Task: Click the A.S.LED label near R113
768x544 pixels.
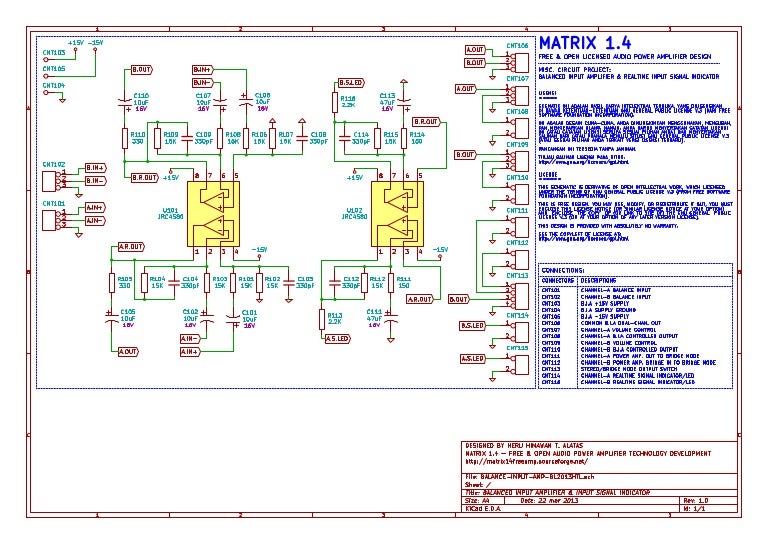Action: [337, 339]
